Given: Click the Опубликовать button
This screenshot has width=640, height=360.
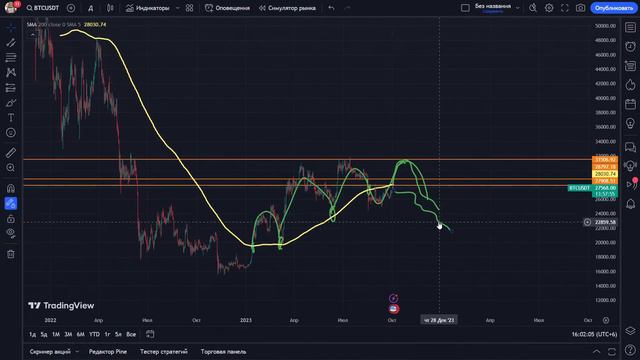Looking at the screenshot, I should tap(614, 8).
